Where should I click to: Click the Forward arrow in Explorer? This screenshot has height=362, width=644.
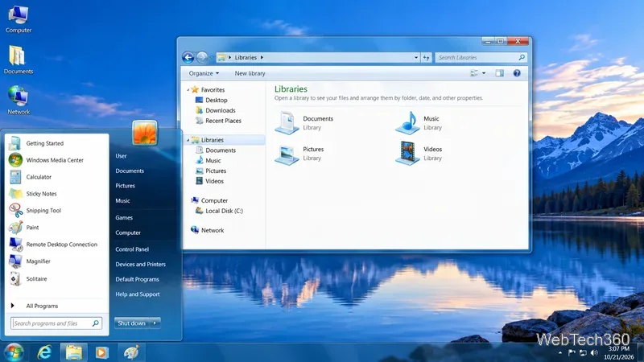pos(202,57)
